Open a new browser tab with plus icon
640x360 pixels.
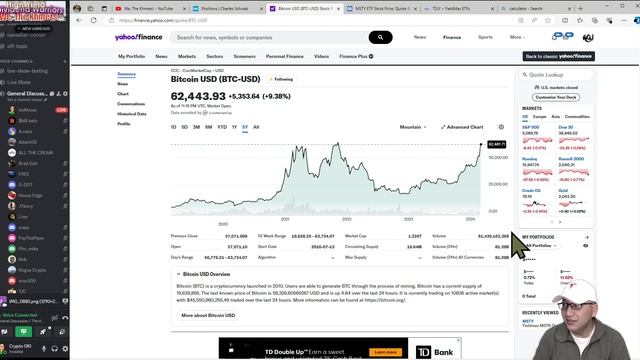580,8
